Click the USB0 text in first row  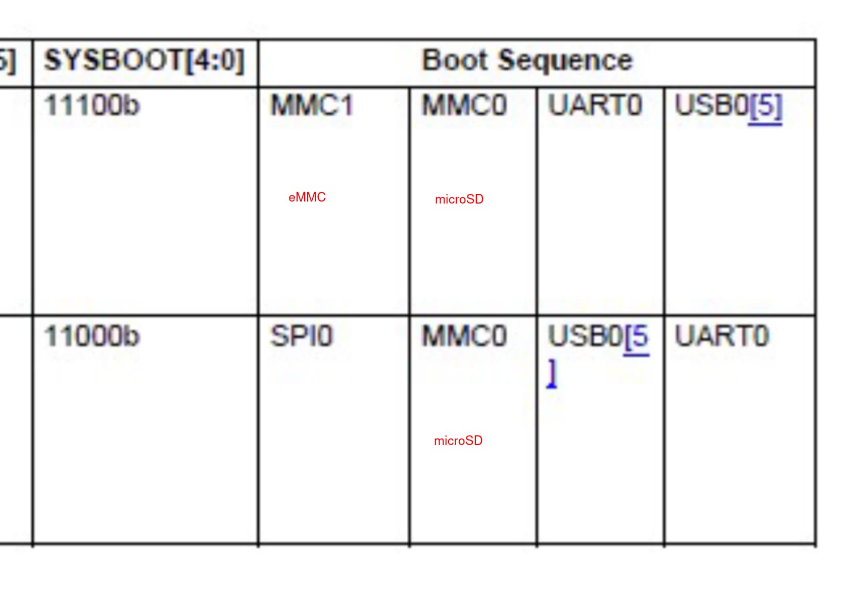point(711,106)
